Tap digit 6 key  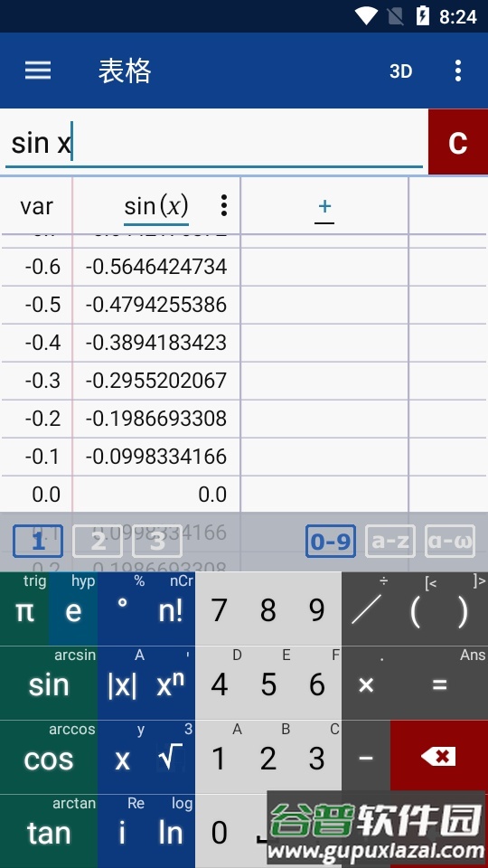coord(317,684)
